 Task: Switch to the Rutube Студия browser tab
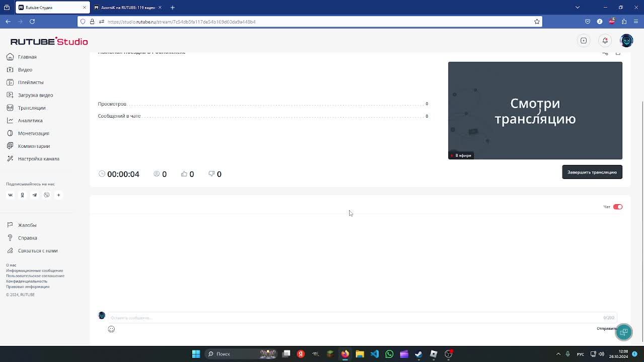(52, 8)
